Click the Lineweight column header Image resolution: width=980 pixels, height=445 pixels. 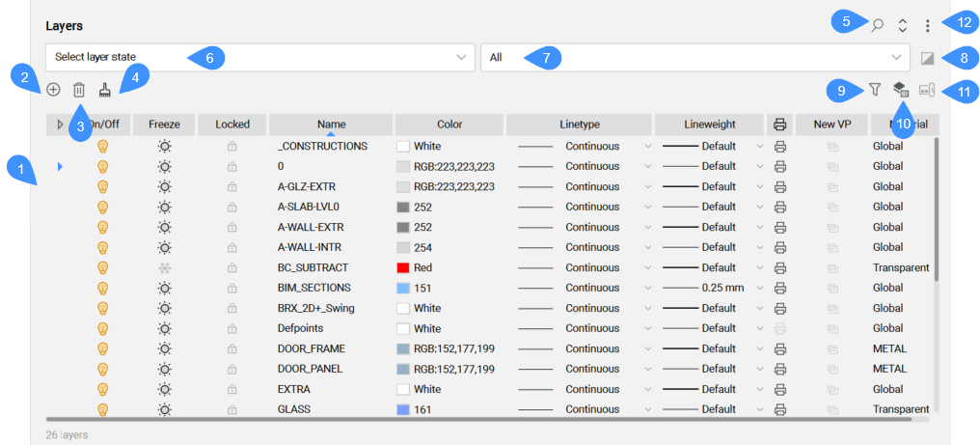pyautogui.click(x=709, y=125)
